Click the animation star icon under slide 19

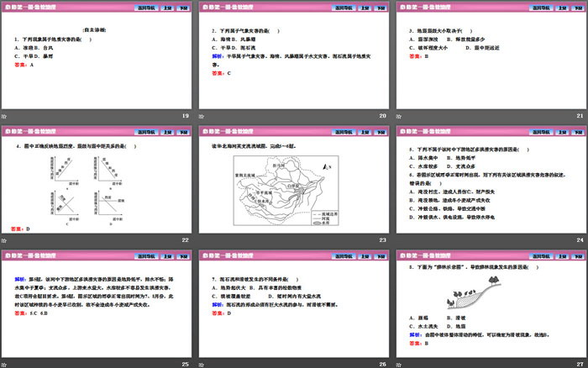pos(3,117)
